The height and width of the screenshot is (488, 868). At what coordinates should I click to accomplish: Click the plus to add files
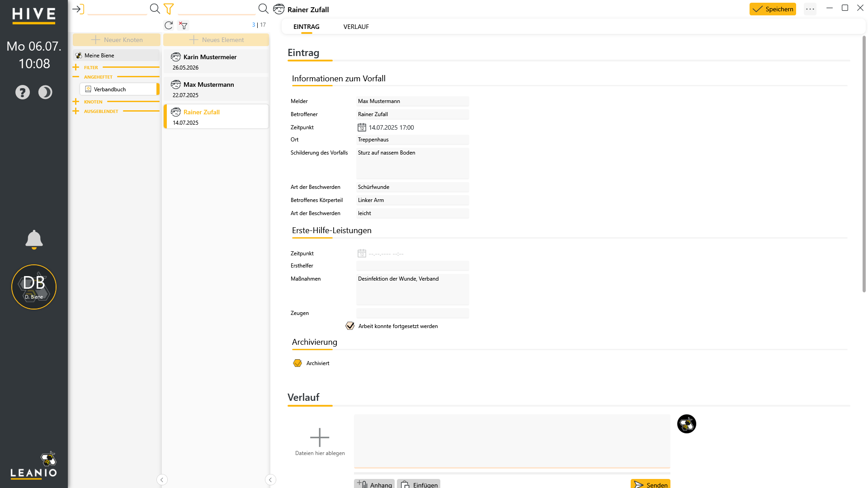click(320, 437)
